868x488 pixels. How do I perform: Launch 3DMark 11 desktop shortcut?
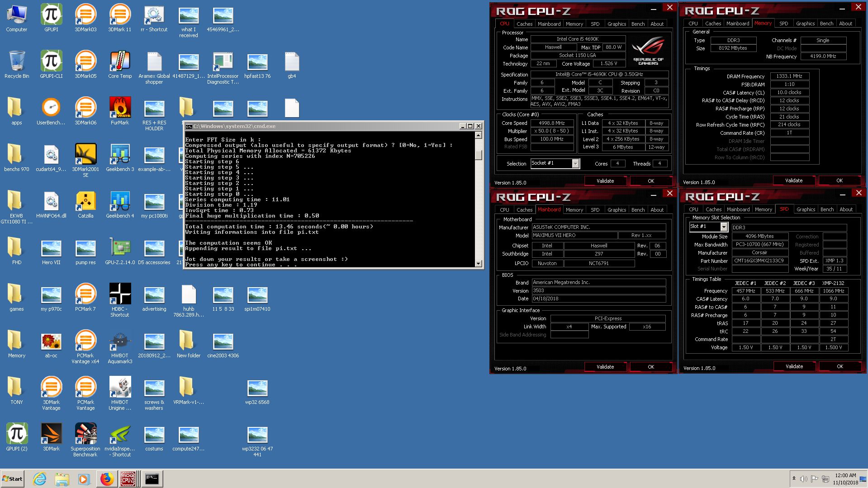120,18
